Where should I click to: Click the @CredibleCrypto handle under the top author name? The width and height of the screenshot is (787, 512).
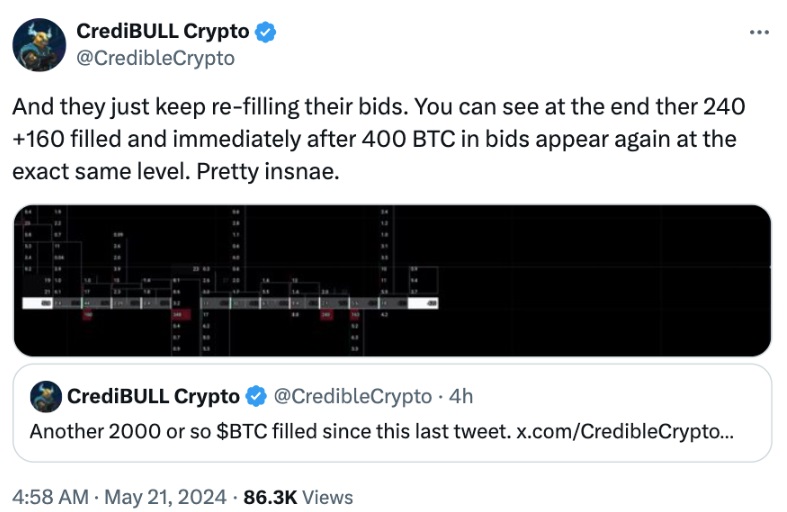(155, 58)
